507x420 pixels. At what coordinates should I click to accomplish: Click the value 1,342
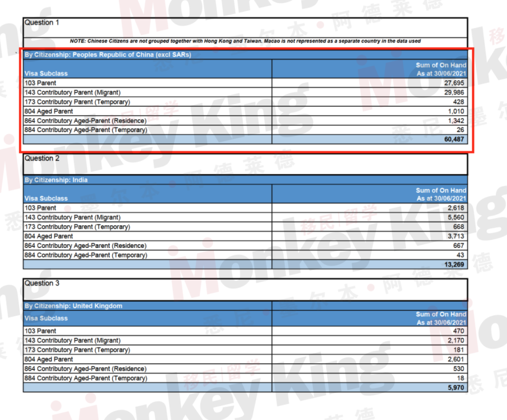[x=456, y=121]
